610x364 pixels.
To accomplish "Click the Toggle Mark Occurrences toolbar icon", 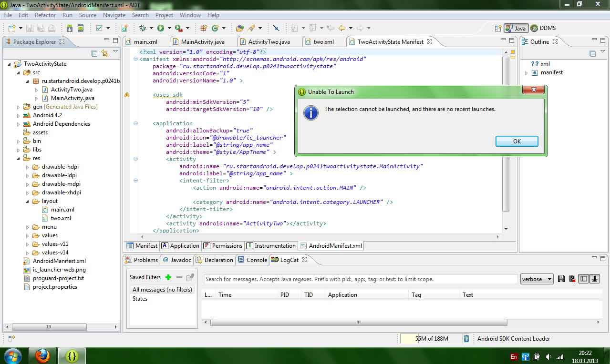I will 276,28.
